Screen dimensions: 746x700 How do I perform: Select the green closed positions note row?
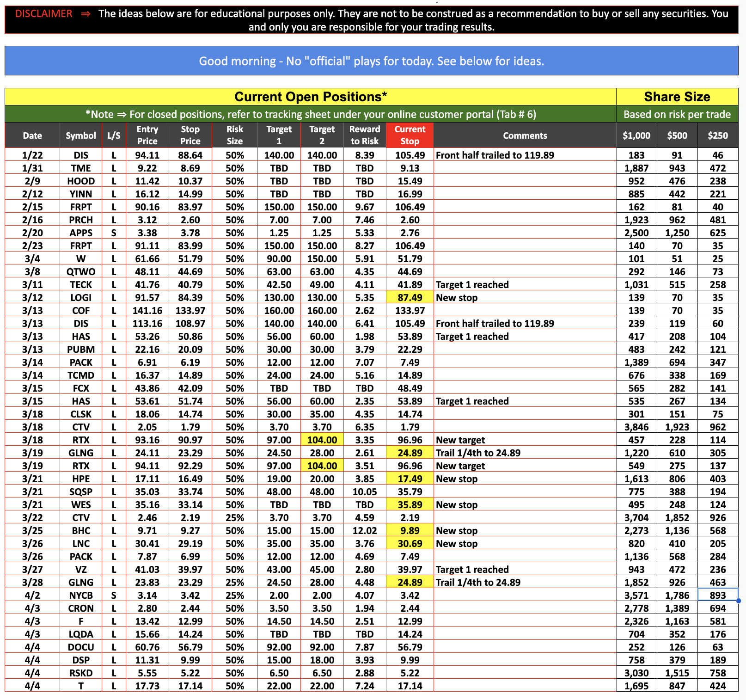pyautogui.click(x=310, y=114)
